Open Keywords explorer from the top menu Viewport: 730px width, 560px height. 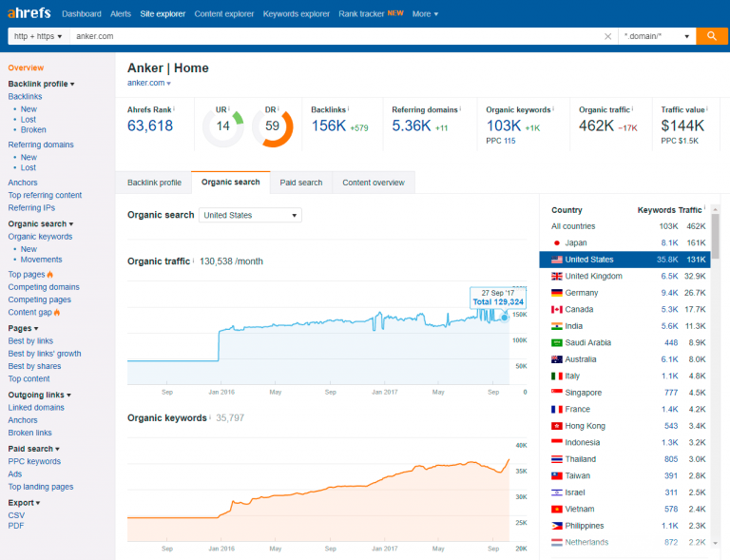[x=296, y=14]
